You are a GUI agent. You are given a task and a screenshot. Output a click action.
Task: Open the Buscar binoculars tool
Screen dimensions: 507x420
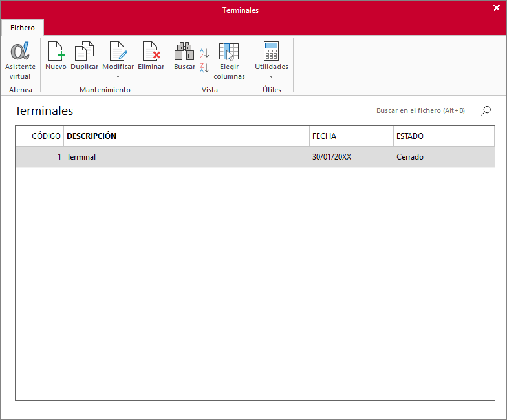(x=184, y=51)
